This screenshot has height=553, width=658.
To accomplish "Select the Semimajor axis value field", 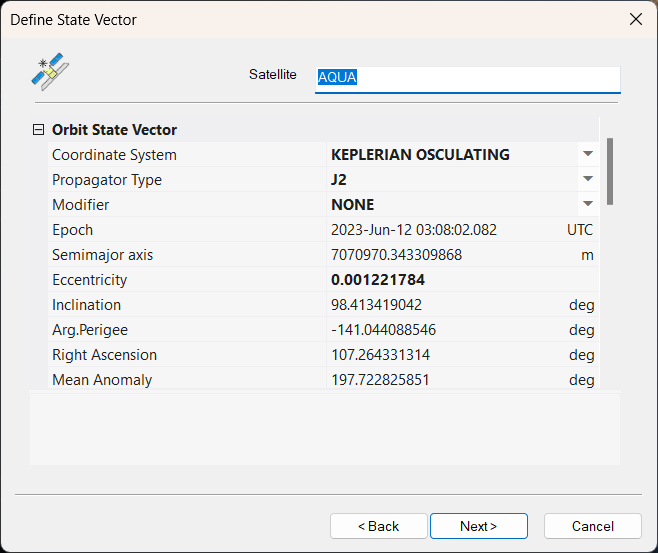I will [462, 255].
